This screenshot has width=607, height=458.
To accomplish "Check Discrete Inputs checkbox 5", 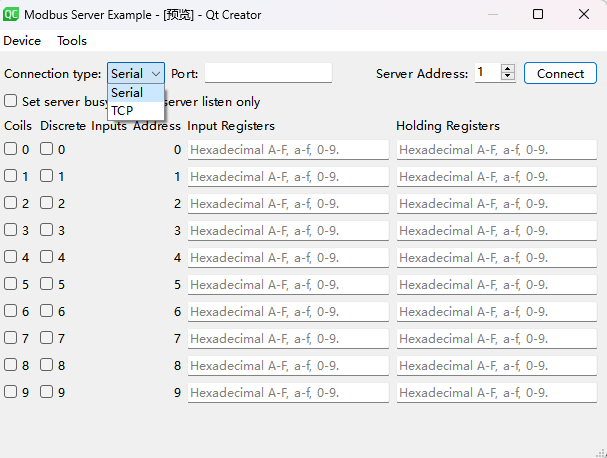I will pos(46,284).
